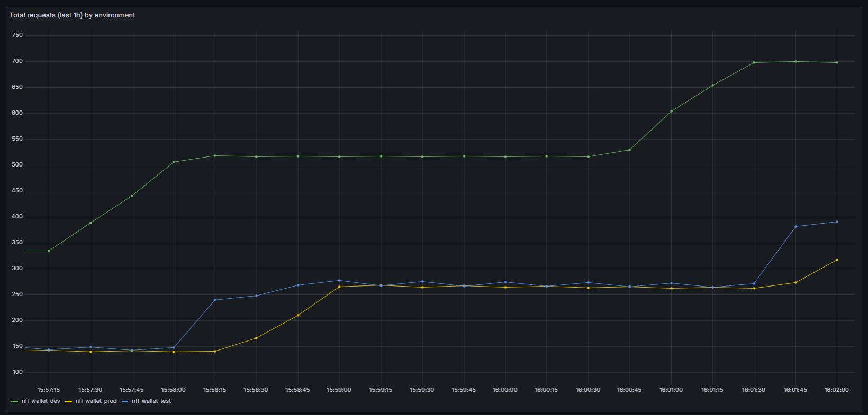Click the yellow data point at 15:58:45
The image size is (868, 415).
pos(298,316)
